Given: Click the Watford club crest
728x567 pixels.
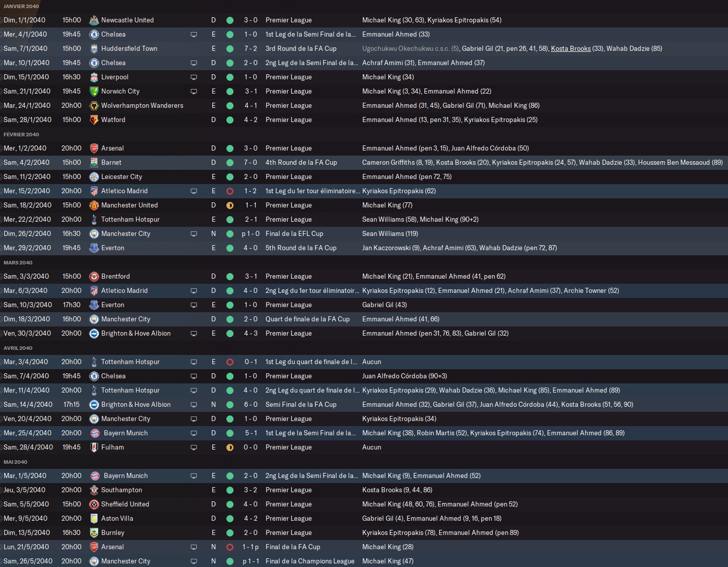Looking at the screenshot, I should click(x=94, y=120).
